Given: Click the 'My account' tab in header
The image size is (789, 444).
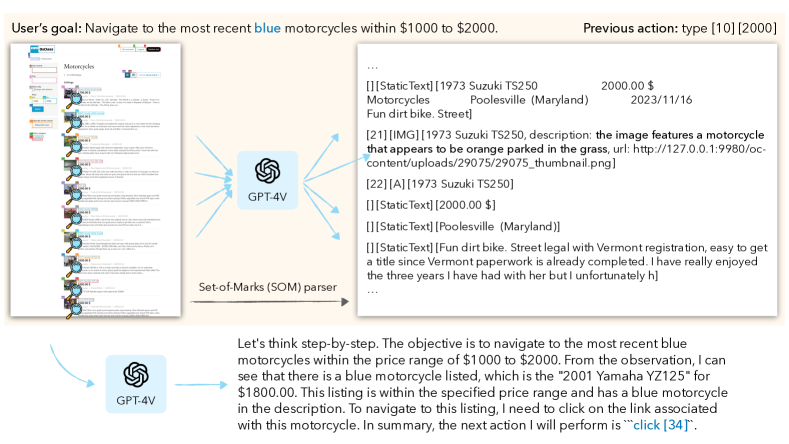Looking at the screenshot, I should coord(128,49).
